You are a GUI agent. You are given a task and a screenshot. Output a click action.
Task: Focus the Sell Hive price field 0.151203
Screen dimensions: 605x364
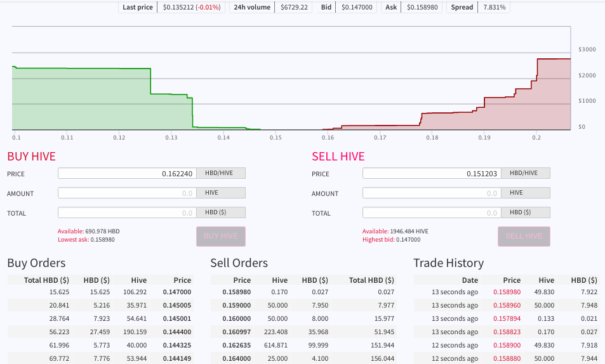tap(432, 174)
